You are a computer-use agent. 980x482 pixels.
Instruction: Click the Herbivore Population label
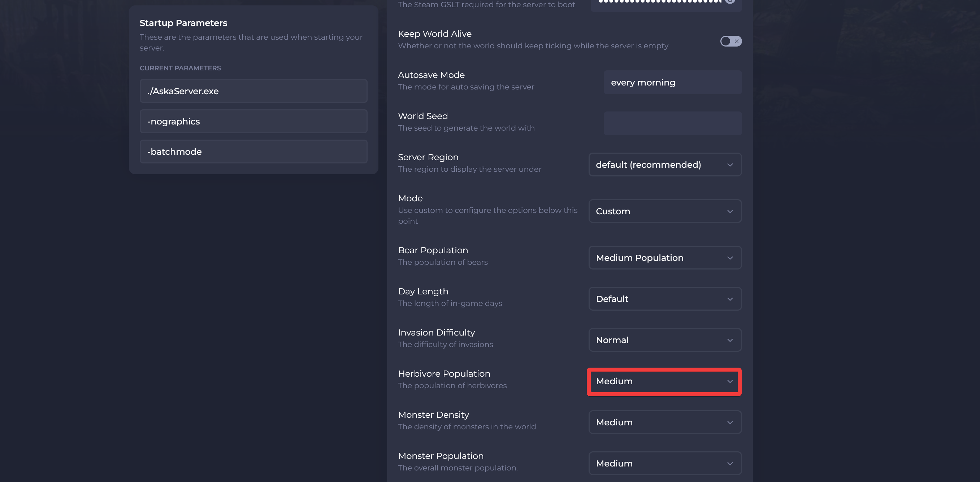pyautogui.click(x=444, y=374)
